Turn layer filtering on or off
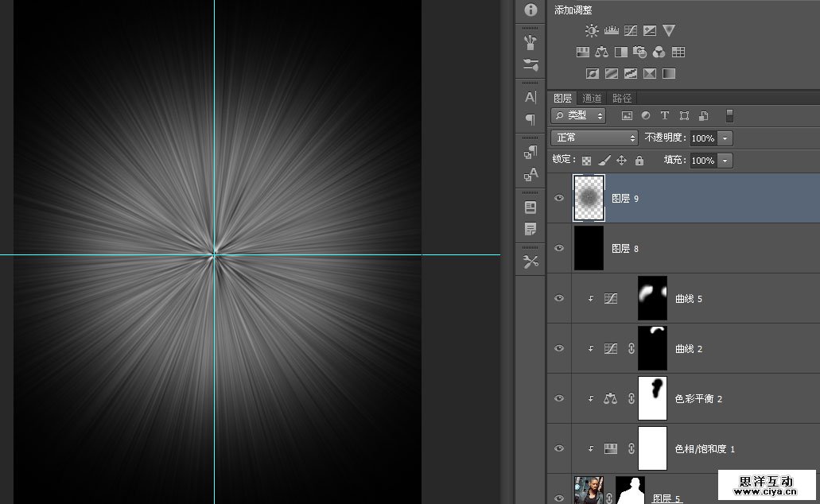Viewport: 820px width, 504px height. (x=729, y=116)
